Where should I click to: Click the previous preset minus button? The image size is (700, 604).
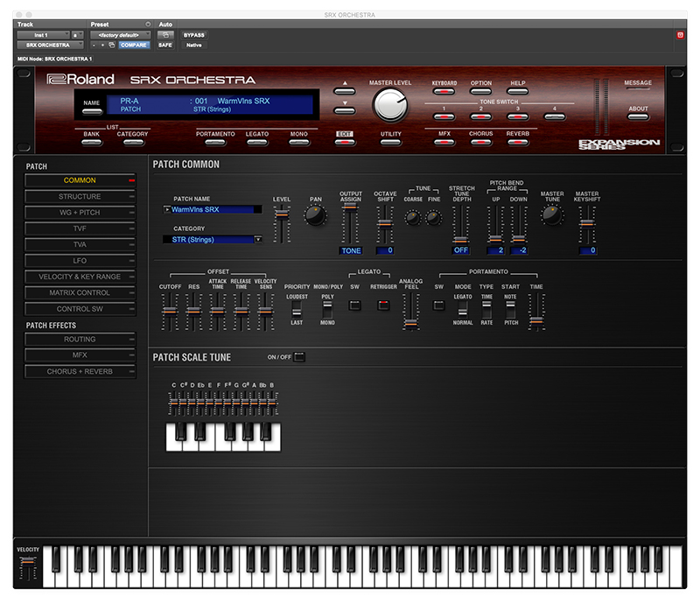click(x=94, y=46)
